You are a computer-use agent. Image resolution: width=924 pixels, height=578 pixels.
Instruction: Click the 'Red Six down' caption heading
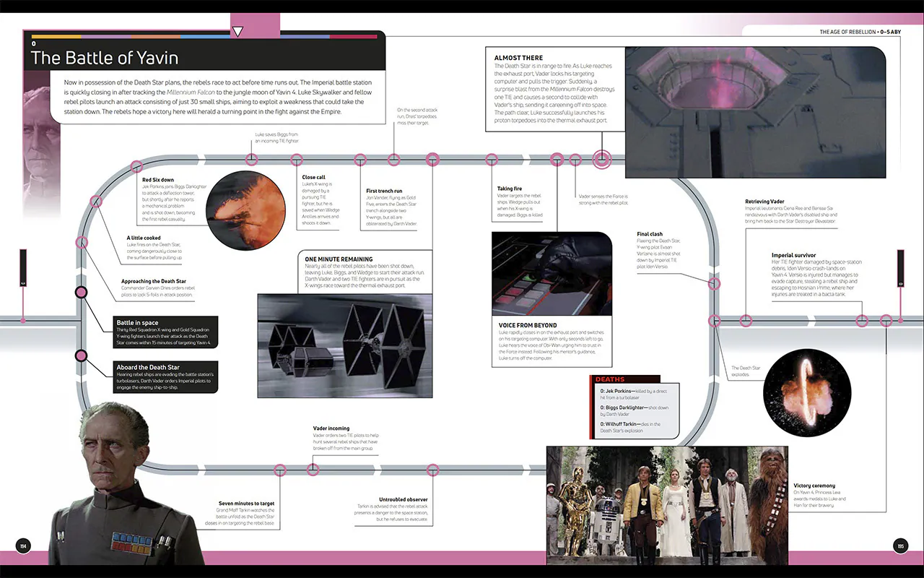tap(158, 180)
